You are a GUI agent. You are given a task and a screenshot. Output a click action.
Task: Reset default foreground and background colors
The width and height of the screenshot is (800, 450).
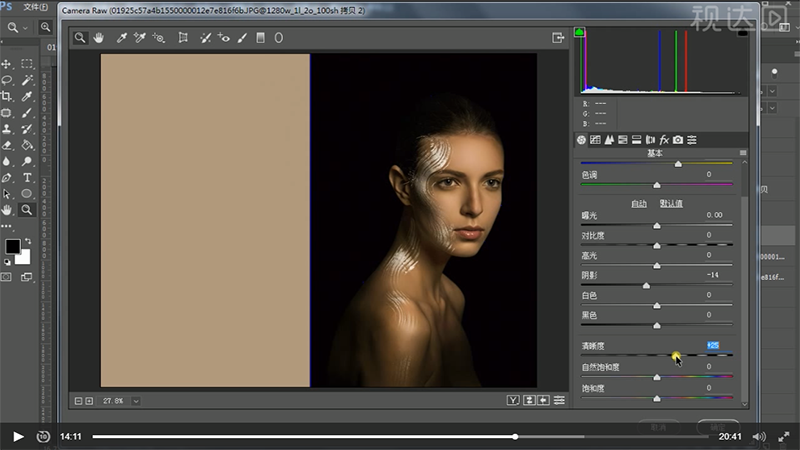point(7,262)
